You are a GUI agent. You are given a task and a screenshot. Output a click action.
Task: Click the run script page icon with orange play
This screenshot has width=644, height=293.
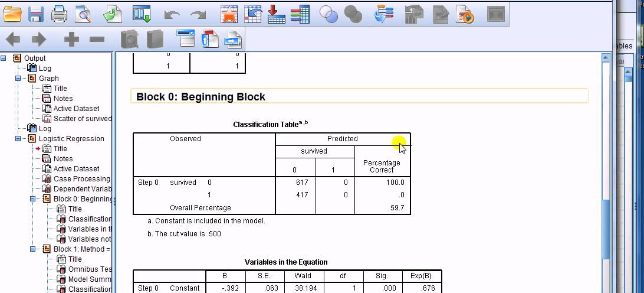(465, 14)
